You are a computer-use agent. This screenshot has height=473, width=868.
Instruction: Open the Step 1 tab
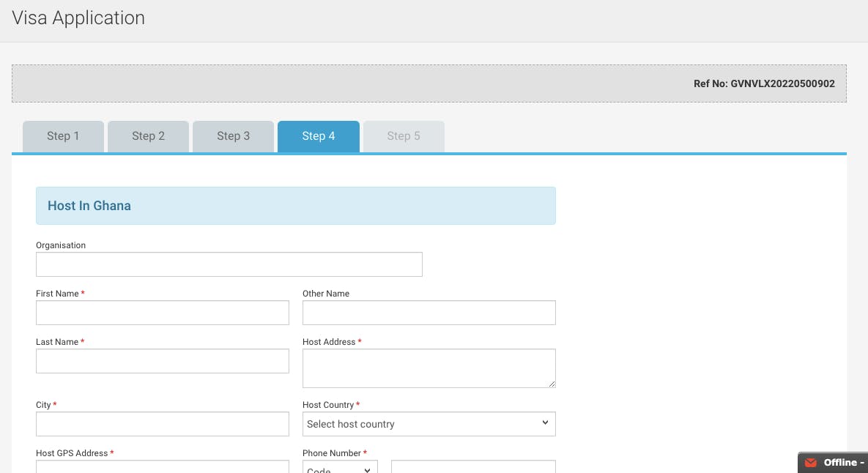coord(63,136)
